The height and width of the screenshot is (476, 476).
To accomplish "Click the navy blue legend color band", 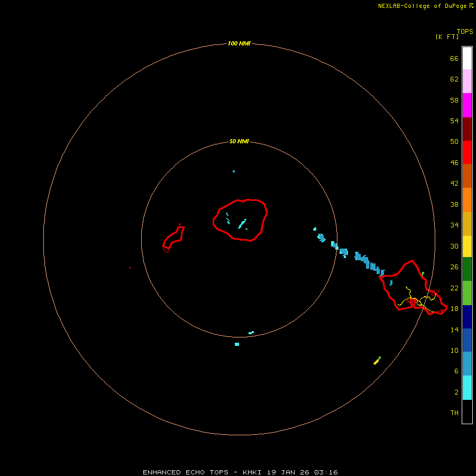I will point(467,317).
